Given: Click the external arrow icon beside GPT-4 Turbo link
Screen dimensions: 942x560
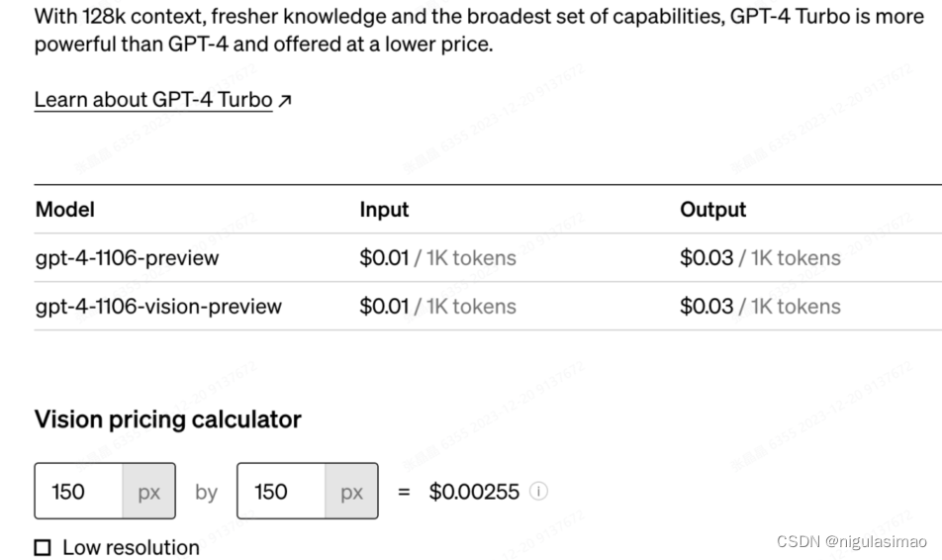Looking at the screenshot, I should (285, 101).
